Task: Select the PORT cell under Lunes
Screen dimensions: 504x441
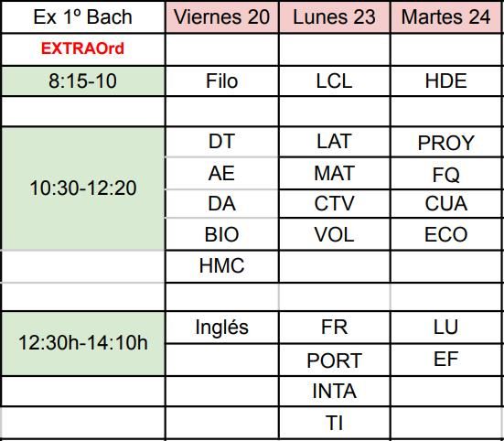Action: [335, 360]
